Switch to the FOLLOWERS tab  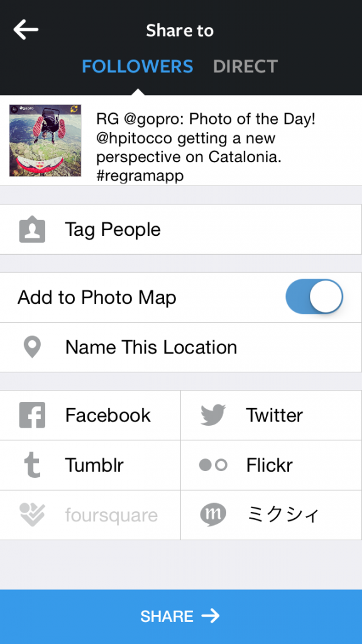tap(138, 67)
